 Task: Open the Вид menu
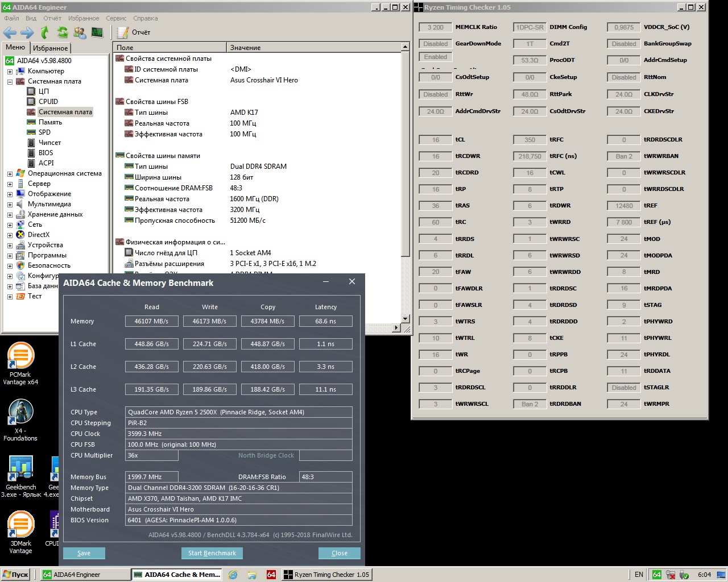pyautogui.click(x=31, y=18)
